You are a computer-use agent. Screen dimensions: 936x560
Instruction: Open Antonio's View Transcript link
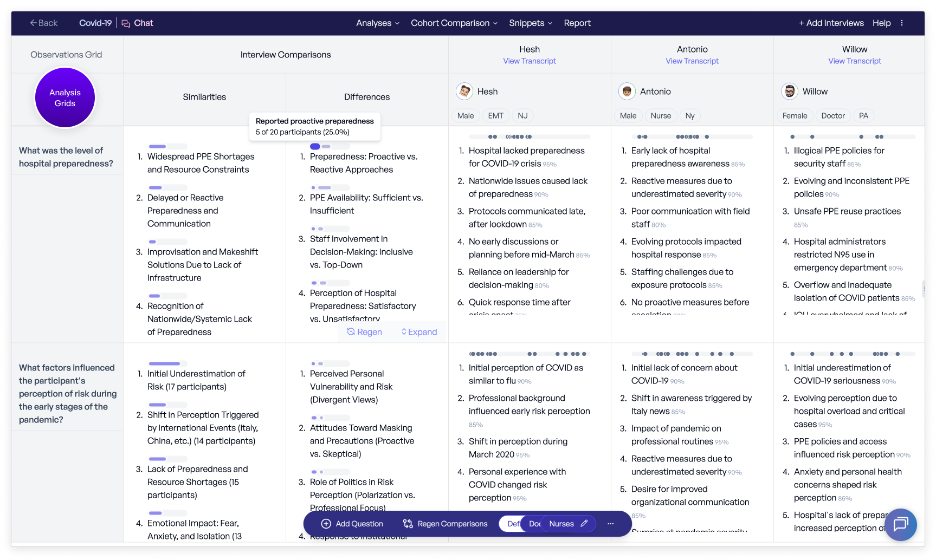click(692, 61)
